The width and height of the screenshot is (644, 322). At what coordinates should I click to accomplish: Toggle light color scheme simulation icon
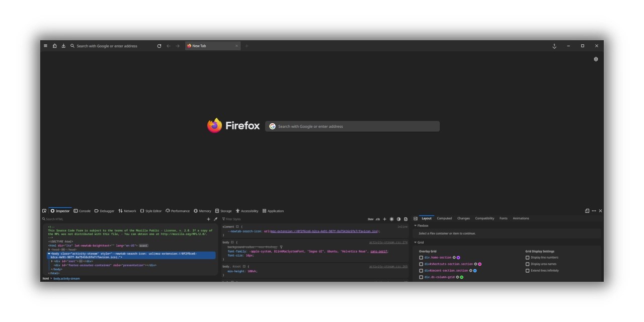(x=391, y=219)
